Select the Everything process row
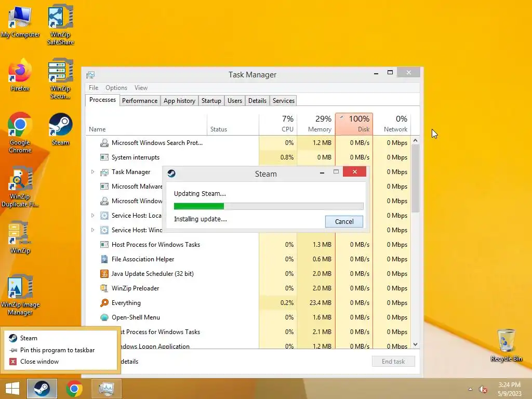532x399 pixels. pyautogui.click(x=248, y=303)
